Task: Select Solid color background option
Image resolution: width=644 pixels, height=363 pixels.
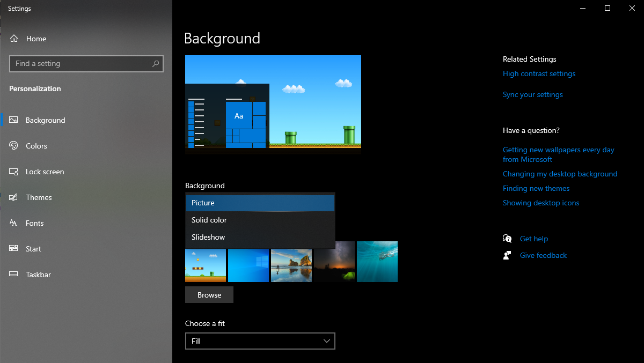Action: [260, 220]
